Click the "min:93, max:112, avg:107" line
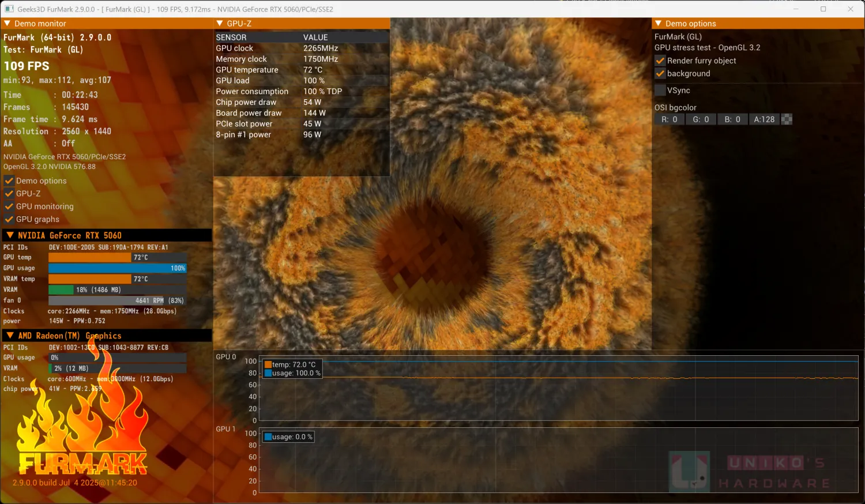The height and width of the screenshot is (504, 865). click(x=57, y=80)
